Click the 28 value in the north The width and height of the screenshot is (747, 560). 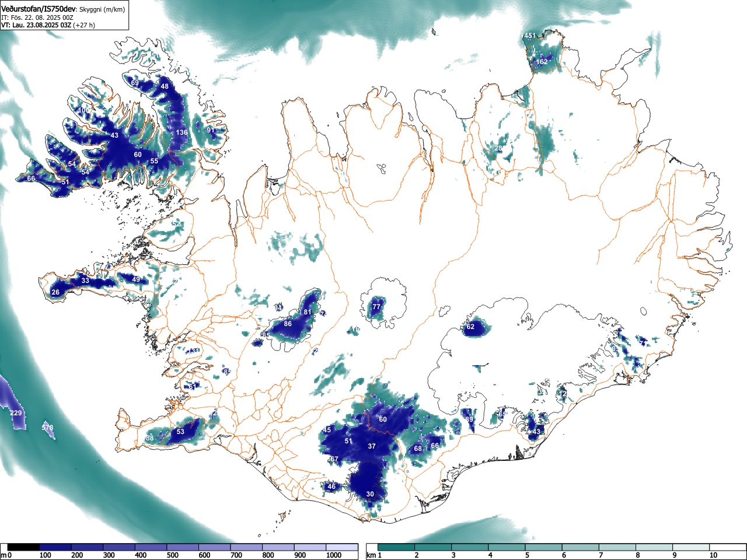point(498,149)
